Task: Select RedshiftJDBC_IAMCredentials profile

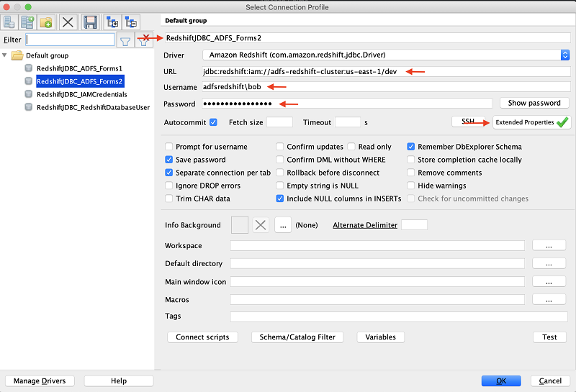Action: 82,94
